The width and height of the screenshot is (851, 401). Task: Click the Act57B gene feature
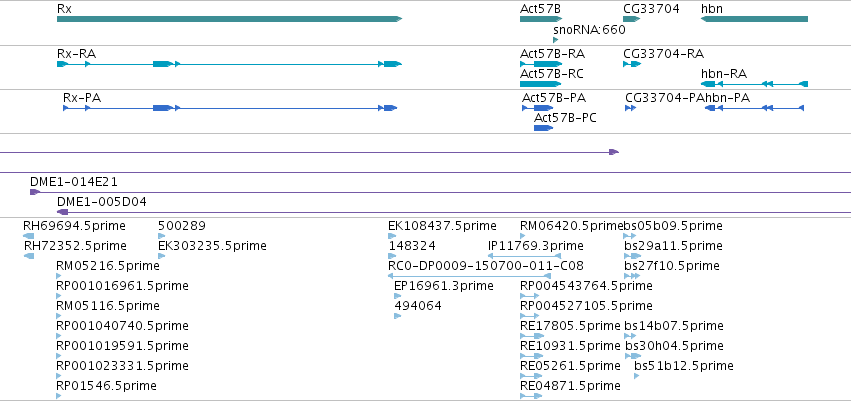pos(541,19)
